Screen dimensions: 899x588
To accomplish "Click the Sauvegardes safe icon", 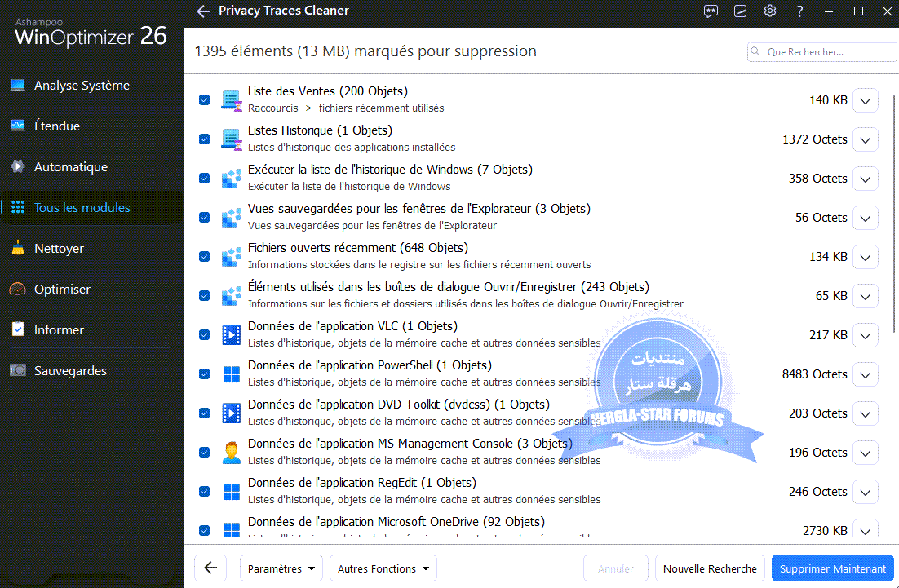I will 18,370.
